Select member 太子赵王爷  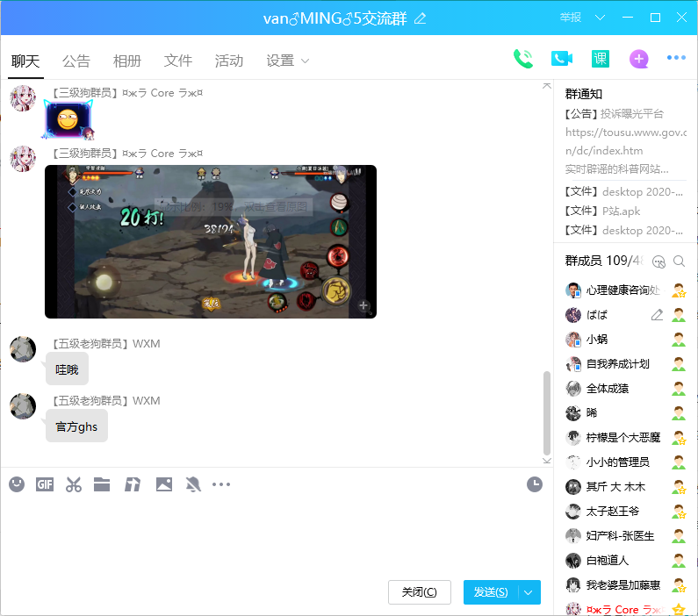[625, 511]
